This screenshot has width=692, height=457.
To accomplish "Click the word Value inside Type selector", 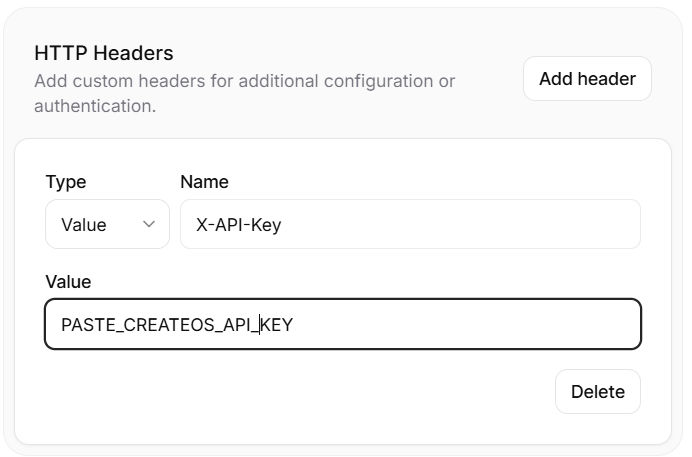I will tap(84, 225).
